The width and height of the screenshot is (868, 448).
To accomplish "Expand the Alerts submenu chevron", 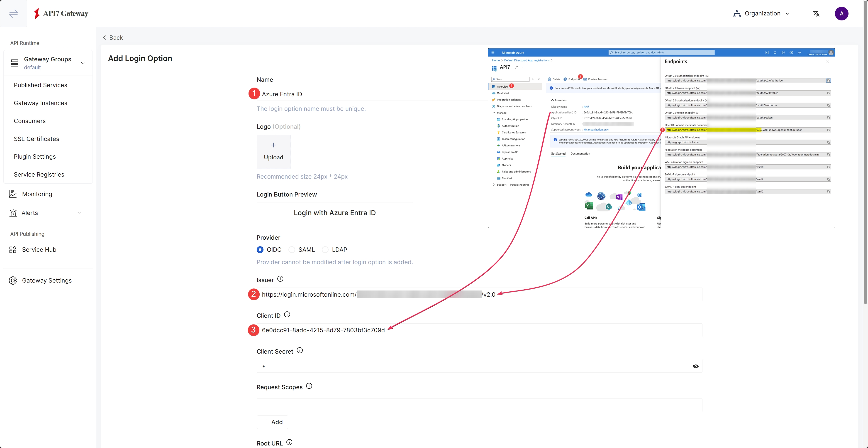I will (79, 213).
